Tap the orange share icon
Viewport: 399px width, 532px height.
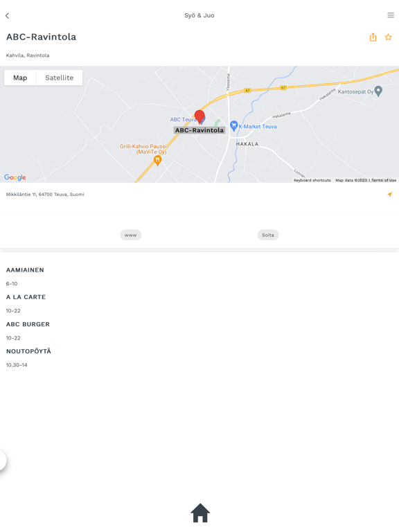click(373, 37)
